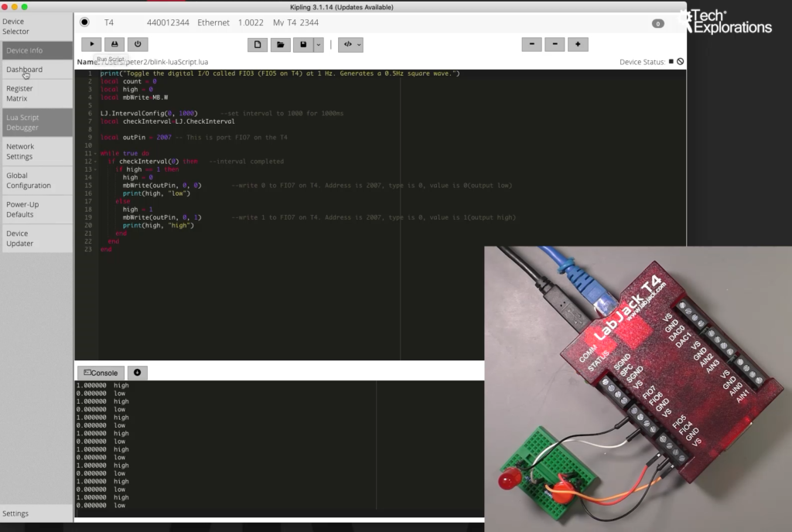Create a new script file
792x532 pixels.
tap(258, 45)
